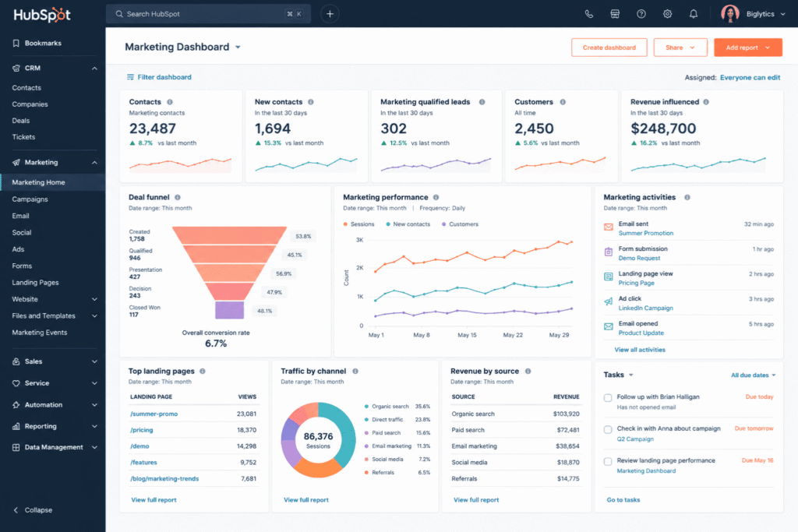Expand the Website submenu
Viewport: 798px width, 532px height.
[x=94, y=300]
